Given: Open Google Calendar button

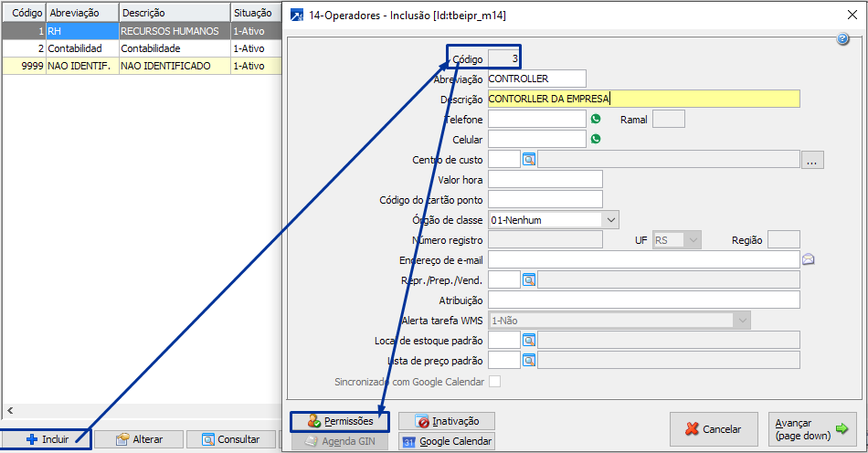Looking at the screenshot, I should click(x=447, y=441).
